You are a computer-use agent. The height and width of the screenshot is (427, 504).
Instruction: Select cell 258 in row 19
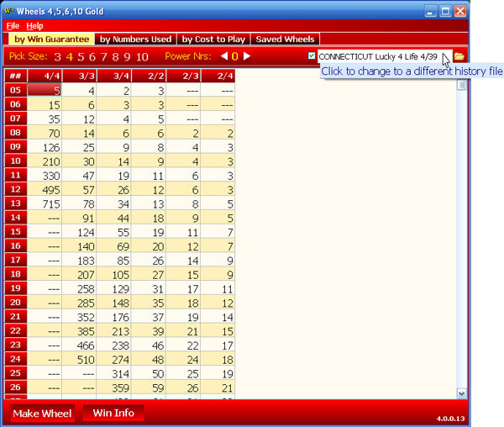click(x=80, y=288)
